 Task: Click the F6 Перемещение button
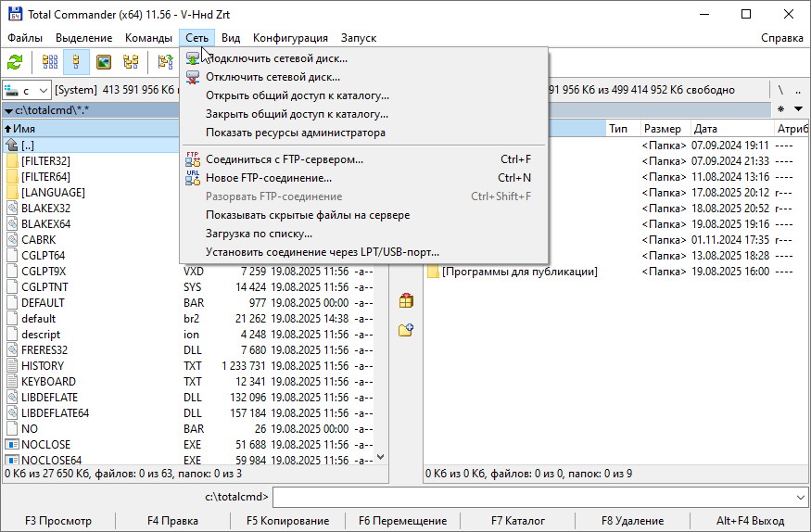click(402, 521)
